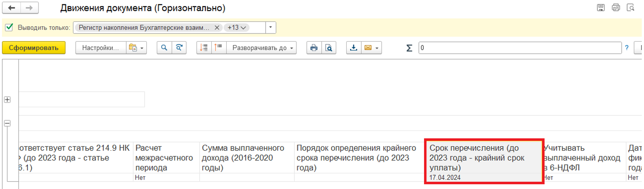The height and width of the screenshot is (189, 644).
Task: Collapse the group with minus sign
Action: (x=7, y=123)
